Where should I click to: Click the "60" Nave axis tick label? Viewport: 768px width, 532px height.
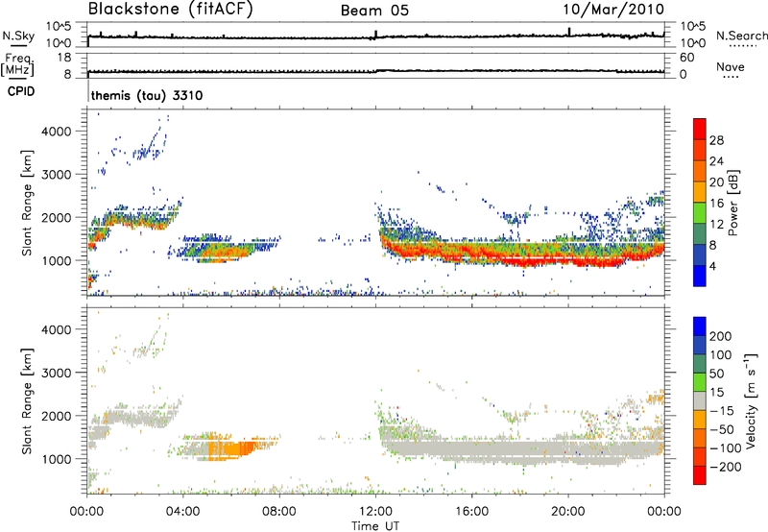pos(686,58)
